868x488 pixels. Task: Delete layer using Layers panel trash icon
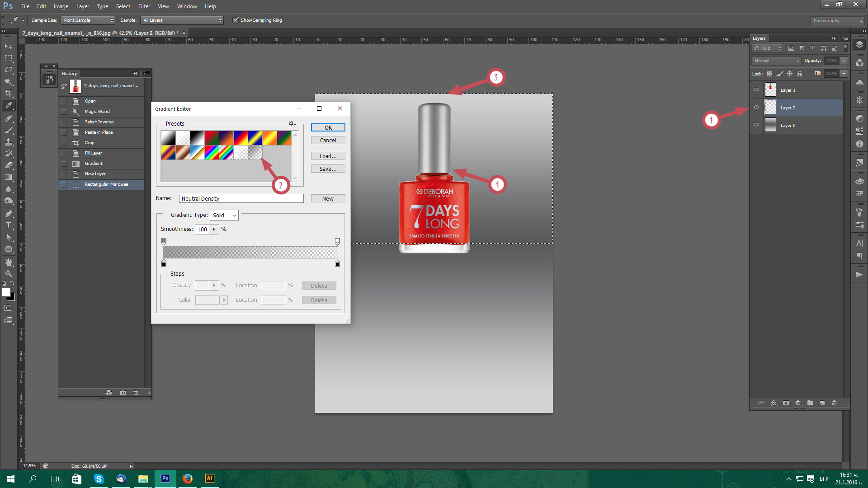(x=835, y=403)
